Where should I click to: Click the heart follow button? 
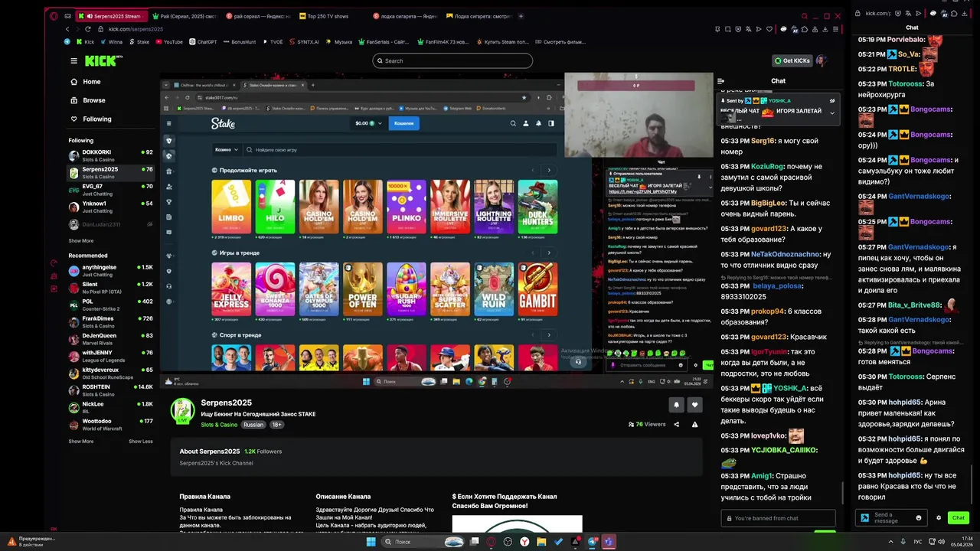coord(695,405)
